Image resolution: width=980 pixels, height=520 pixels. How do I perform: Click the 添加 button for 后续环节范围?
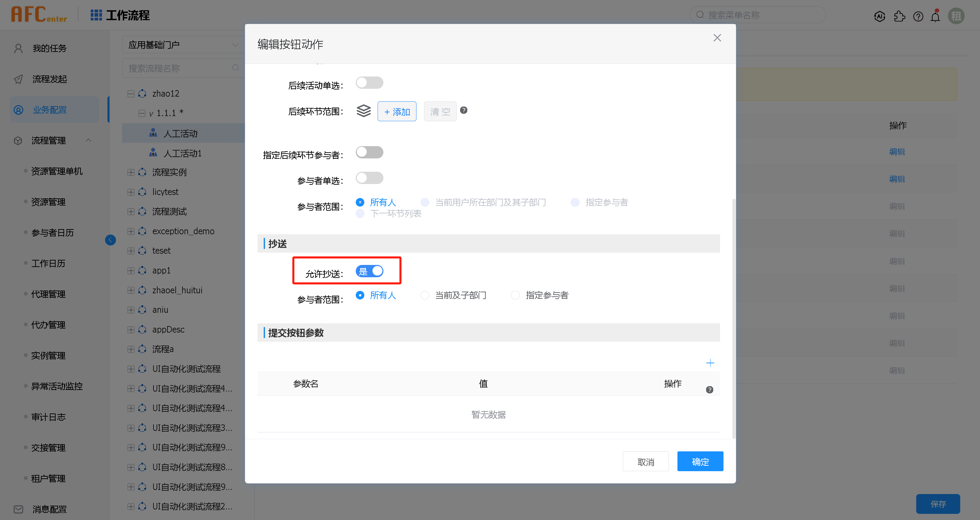click(x=397, y=111)
